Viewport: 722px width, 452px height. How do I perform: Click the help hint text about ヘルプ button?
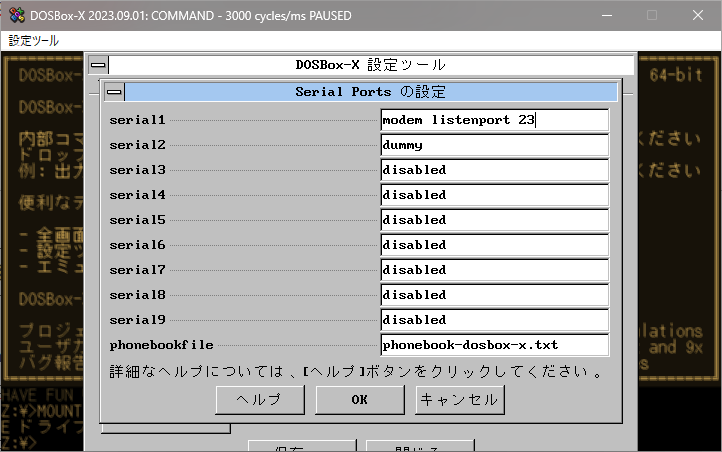point(356,372)
